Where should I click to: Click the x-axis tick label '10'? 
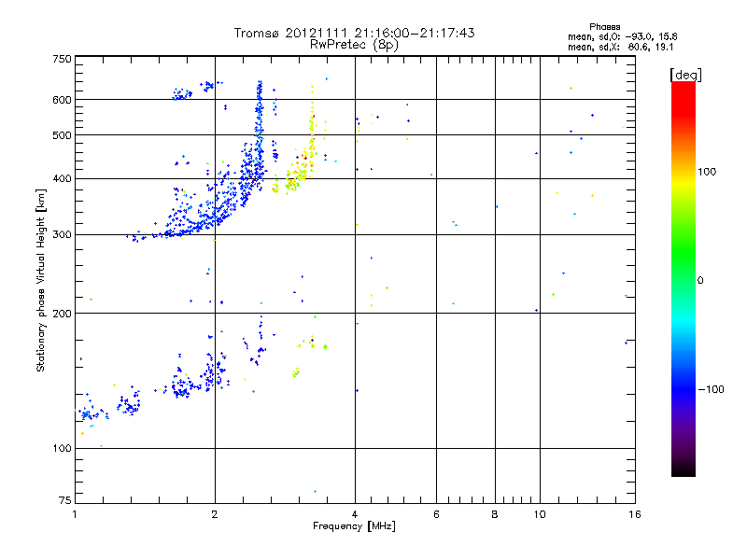point(540,514)
